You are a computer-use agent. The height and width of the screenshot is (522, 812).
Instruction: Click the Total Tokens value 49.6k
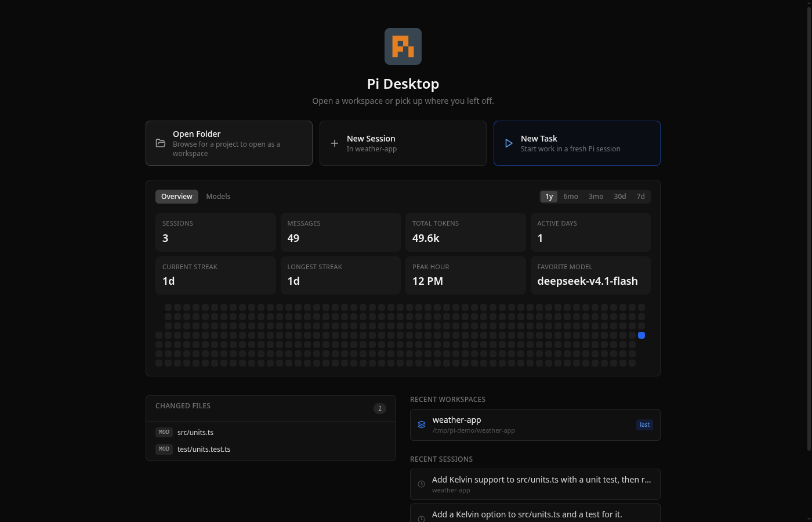(x=426, y=238)
